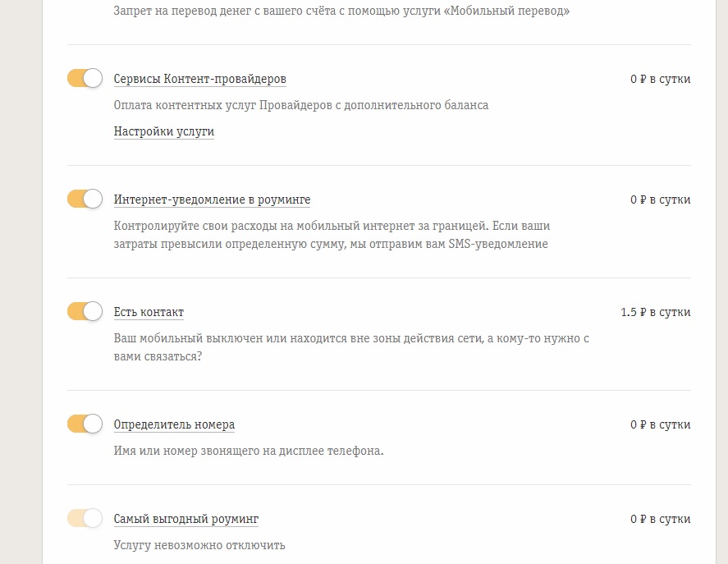Click the dimmed Самый выгодный роуминг toggle
The width and height of the screenshot is (728, 564).
point(85,518)
